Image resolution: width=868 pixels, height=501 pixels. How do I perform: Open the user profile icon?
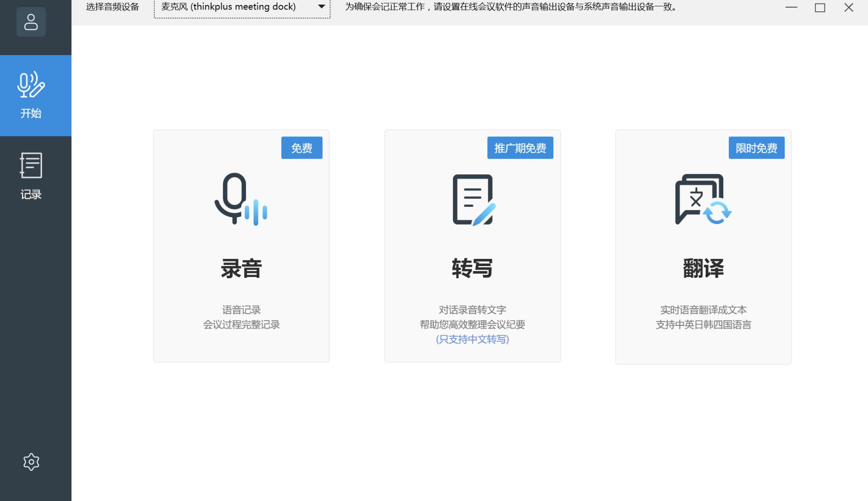point(31,21)
